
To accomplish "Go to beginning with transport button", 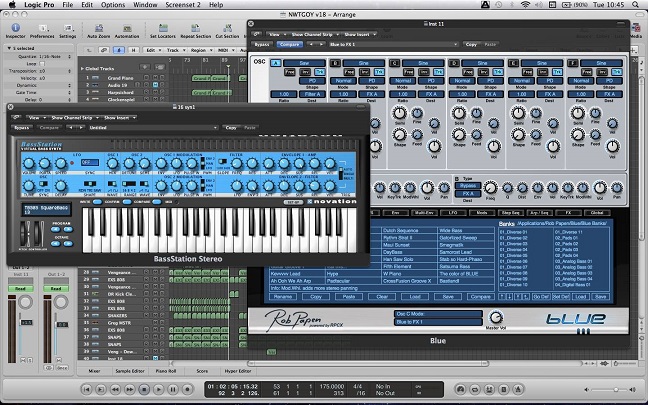I will [86, 389].
